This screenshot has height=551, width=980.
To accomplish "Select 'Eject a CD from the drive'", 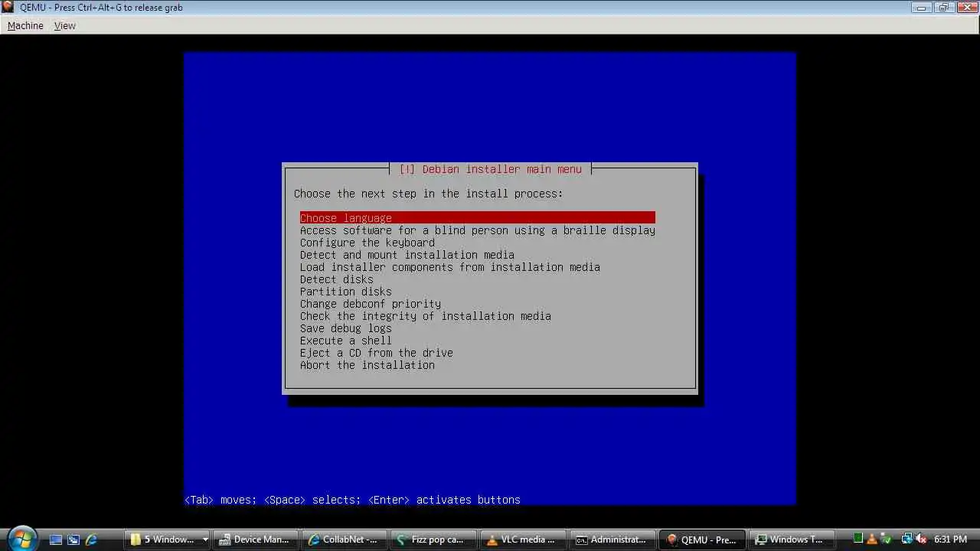I will 377,353.
